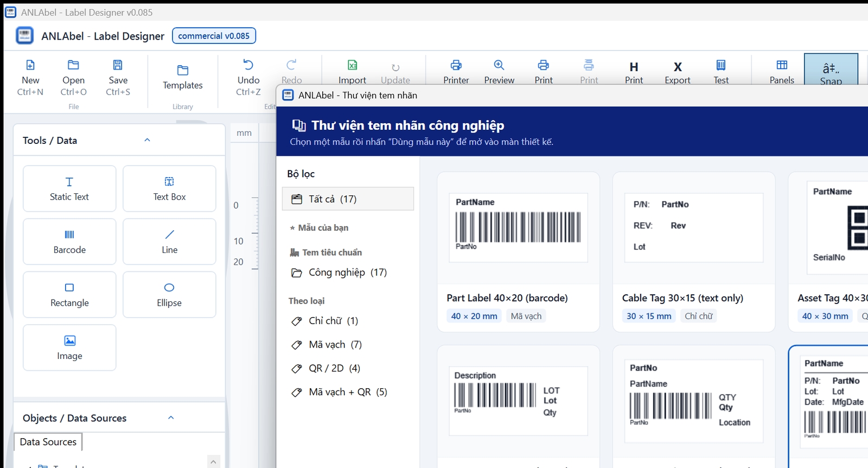Collapse the Tools / Data panel
The width and height of the screenshot is (868, 468).
pyautogui.click(x=147, y=140)
